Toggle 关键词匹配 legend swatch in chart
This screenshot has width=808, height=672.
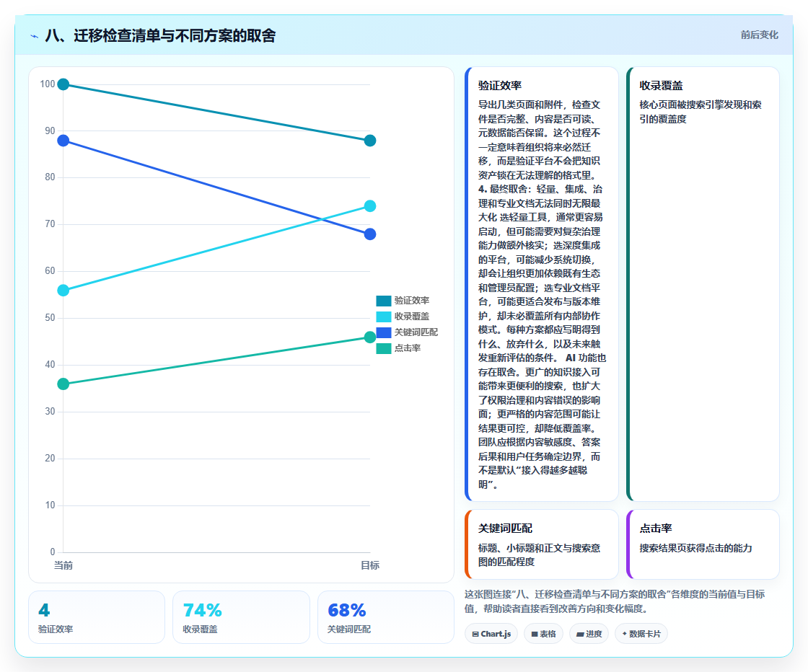click(x=383, y=332)
